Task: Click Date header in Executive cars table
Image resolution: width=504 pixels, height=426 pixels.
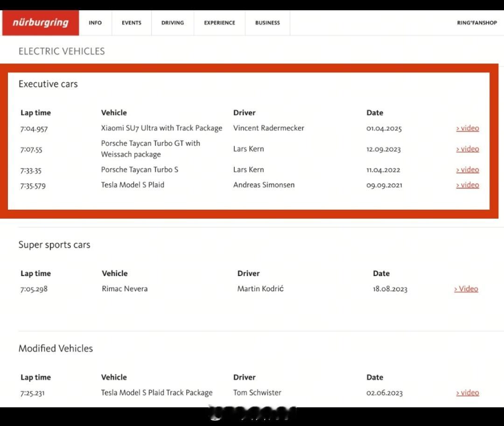Action: [x=375, y=113]
